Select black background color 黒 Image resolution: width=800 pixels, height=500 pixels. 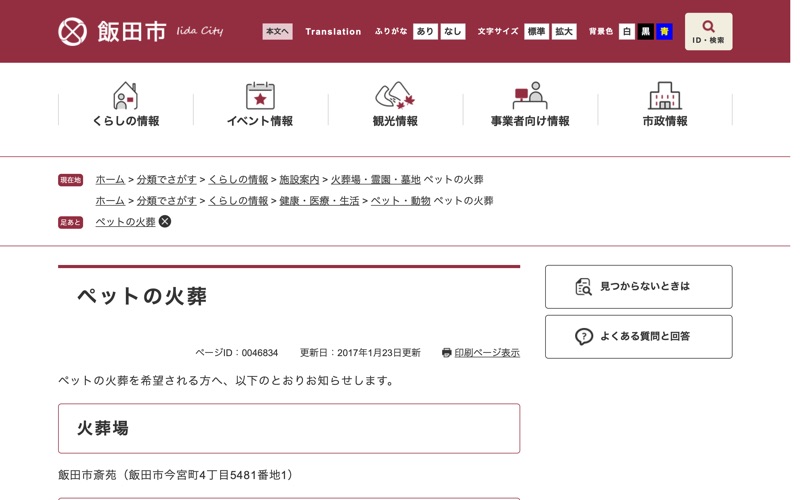point(645,32)
